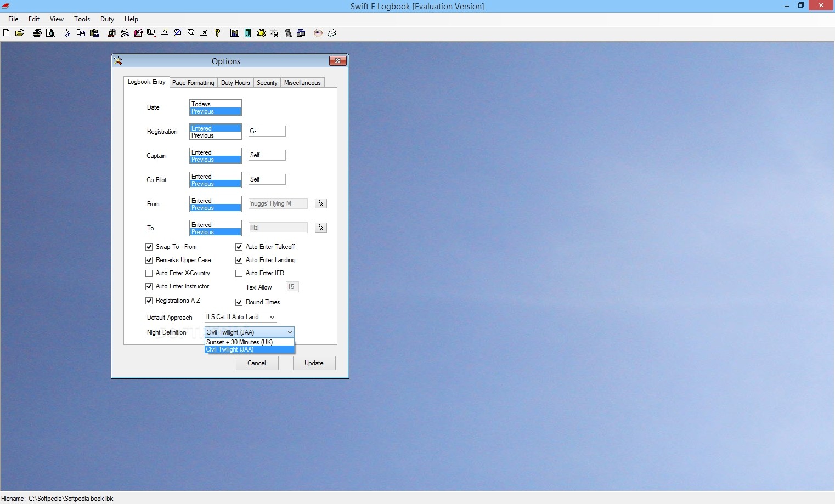The width and height of the screenshot is (835, 504).
Task: Click the book-with-magnifier search icon
Action: [x=151, y=33]
